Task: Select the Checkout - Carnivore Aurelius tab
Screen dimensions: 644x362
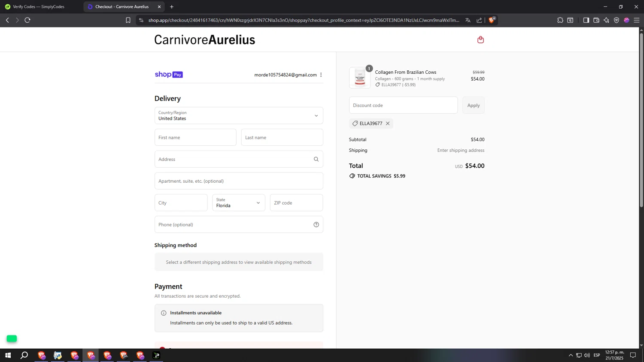Action: (x=122, y=7)
